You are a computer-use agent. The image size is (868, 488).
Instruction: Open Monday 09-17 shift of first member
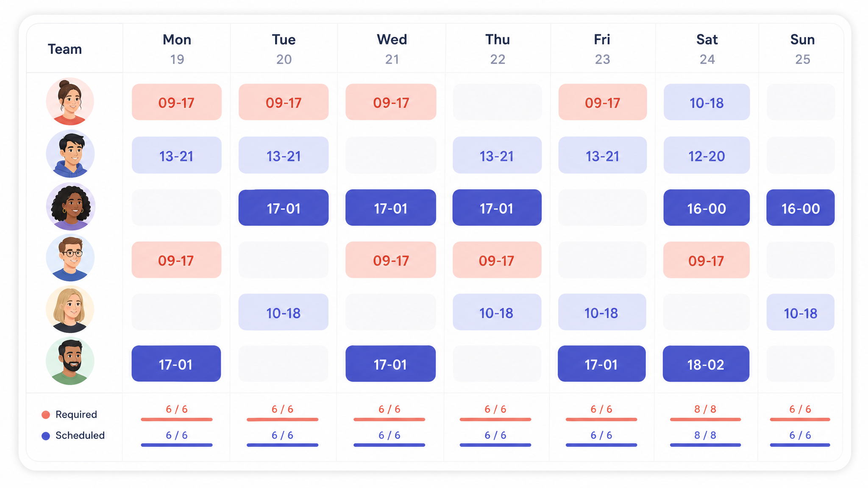pos(177,102)
